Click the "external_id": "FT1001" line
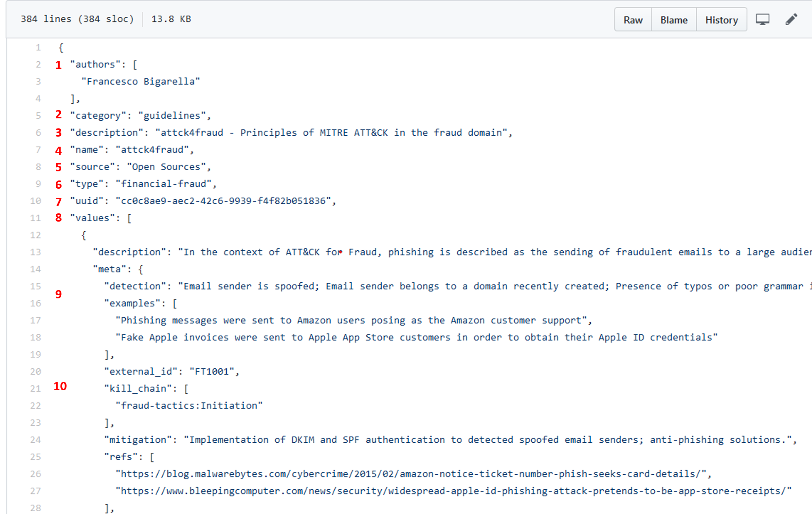 pyautogui.click(x=172, y=371)
